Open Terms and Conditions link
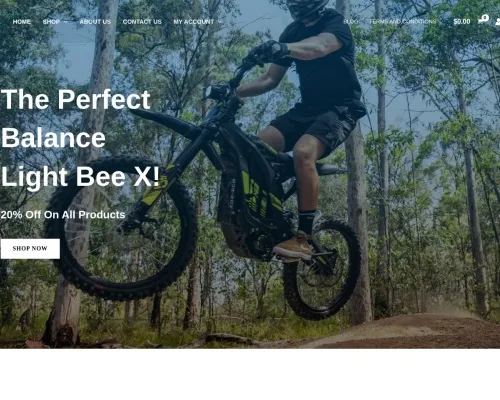The width and height of the screenshot is (500, 400). [402, 22]
